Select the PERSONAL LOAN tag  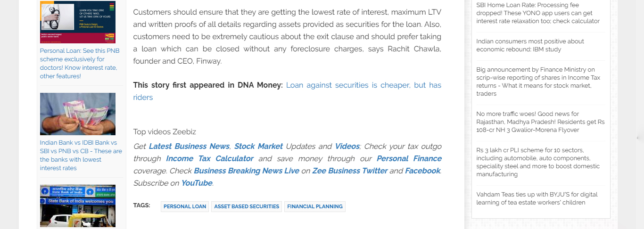pyautogui.click(x=185, y=206)
